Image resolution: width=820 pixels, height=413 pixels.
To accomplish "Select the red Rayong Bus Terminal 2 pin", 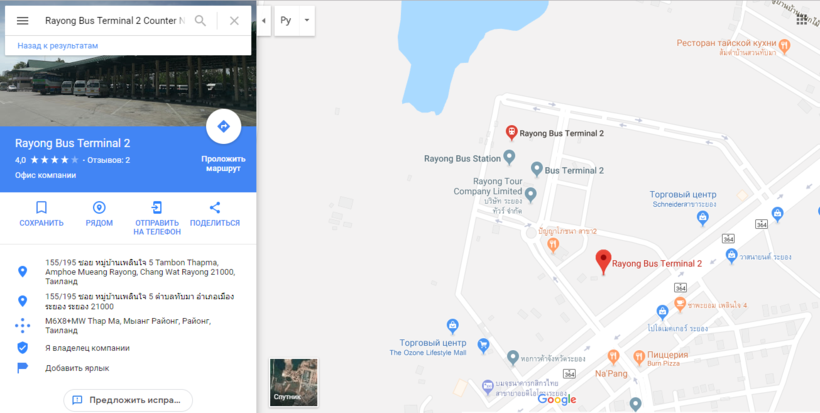I will pyautogui.click(x=603, y=261).
